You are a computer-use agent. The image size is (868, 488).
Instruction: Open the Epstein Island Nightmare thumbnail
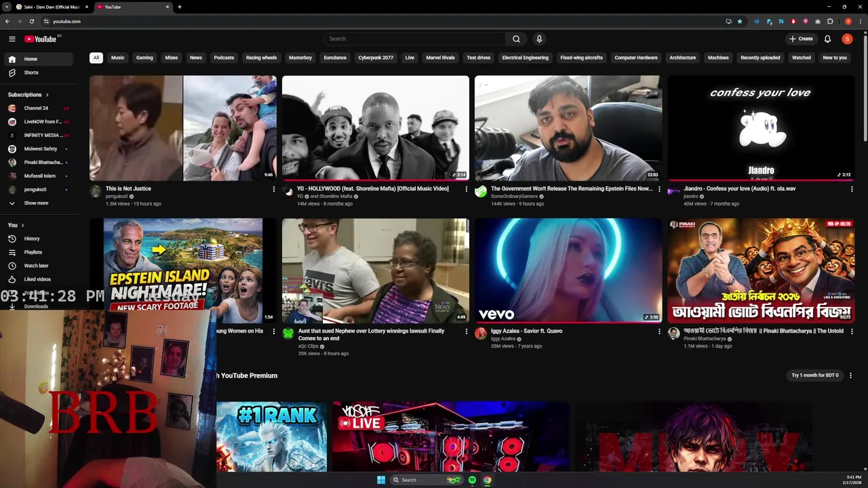(x=183, y=264)
